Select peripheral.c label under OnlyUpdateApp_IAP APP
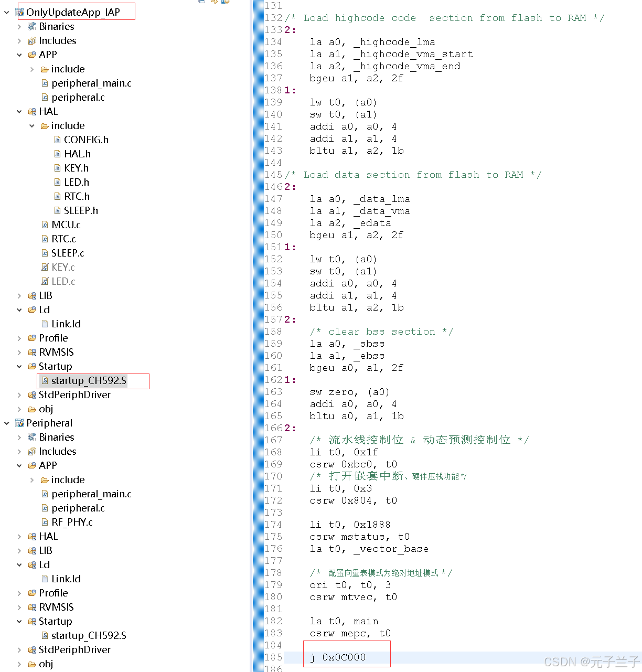642x672 pixels. click(78, 97)
